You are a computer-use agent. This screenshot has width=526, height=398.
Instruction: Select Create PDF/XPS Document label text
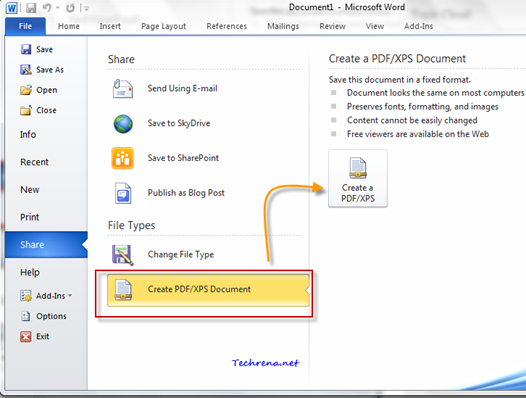coord(199,289)
